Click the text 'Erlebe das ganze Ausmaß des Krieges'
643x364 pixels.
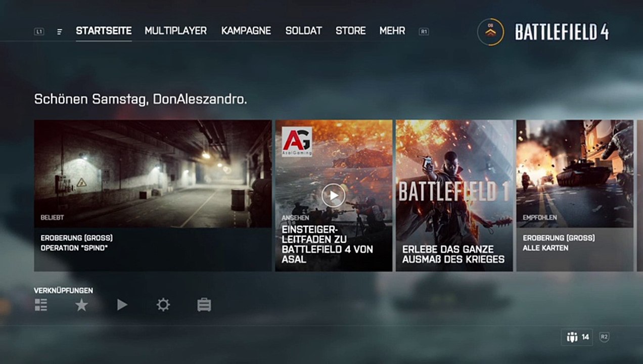pyautogui.click(x=453, y=254)
